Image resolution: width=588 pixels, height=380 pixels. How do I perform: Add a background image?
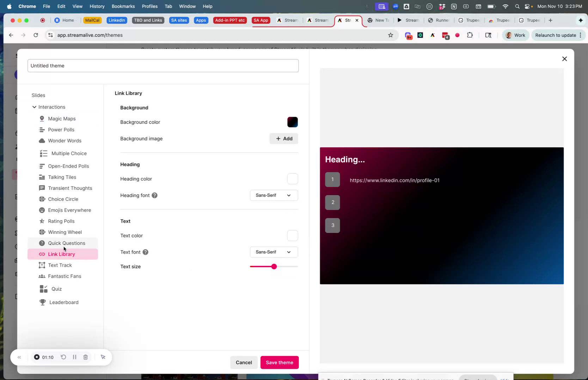pos(284,139)
